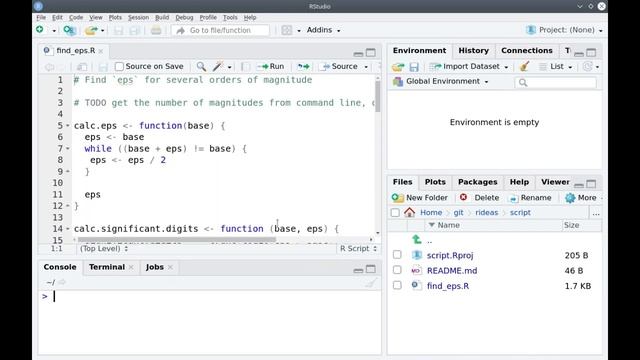Switch to the Plots tab
Viewport: 640px width, 360px height.
tap(435, 182)
